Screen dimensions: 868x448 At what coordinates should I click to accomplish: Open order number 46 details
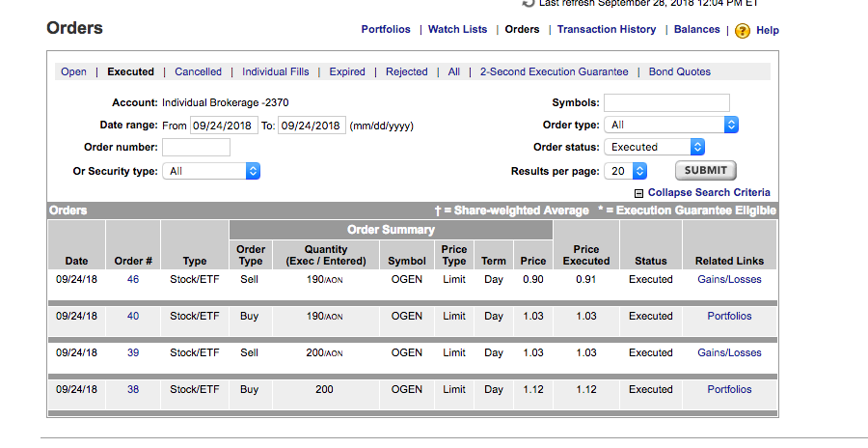pos(133,280)
